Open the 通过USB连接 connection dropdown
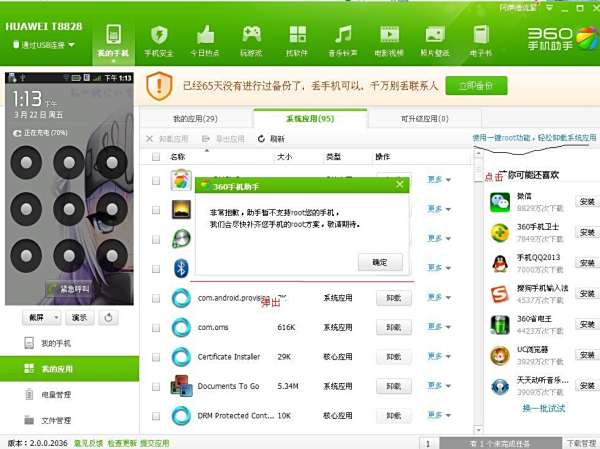The width and height of the screenshot is (600, 449). tap(44, 45)
